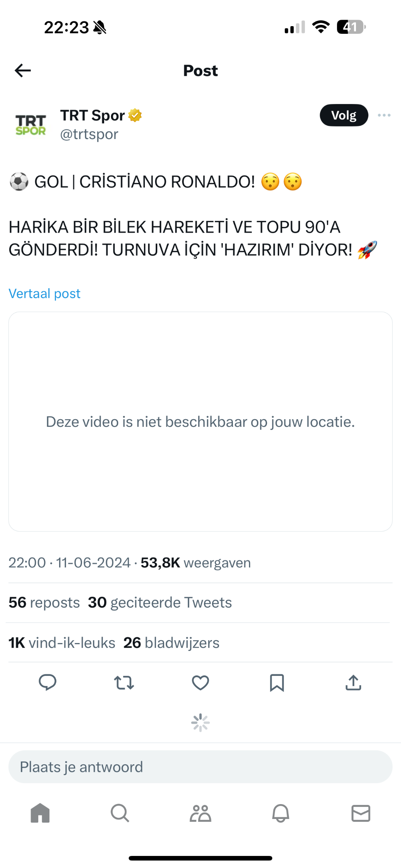The image size is (401, 868).
Task: Follow TRT Spor with the Volg button
Action: pyautogui.click(x=344, y=115)
